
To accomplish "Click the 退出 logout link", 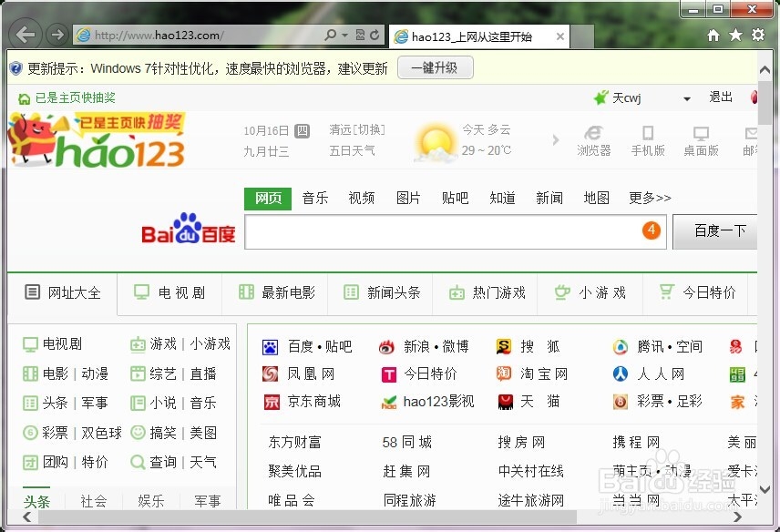I will coord(721,97).
